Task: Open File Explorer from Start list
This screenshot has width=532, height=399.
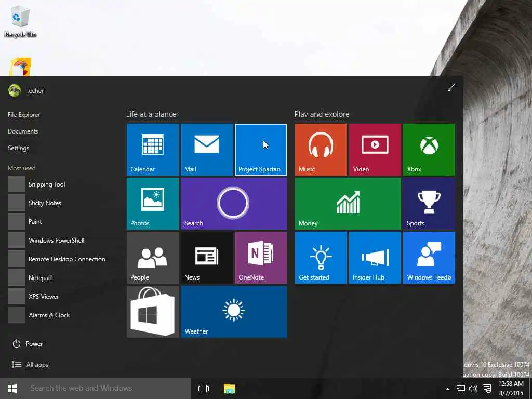Action: tap(24, 115)
